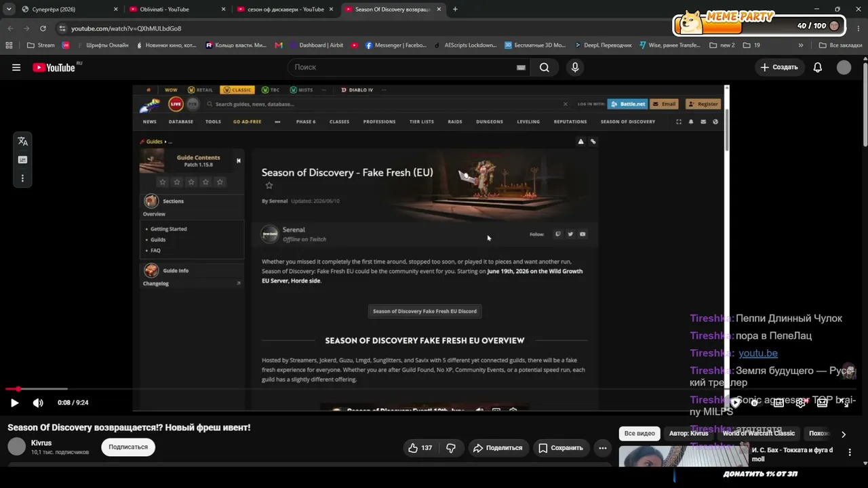868x488 pixels.
Task: Open the on-screen keyboard in search box
Action: click(x=521, y=67)
